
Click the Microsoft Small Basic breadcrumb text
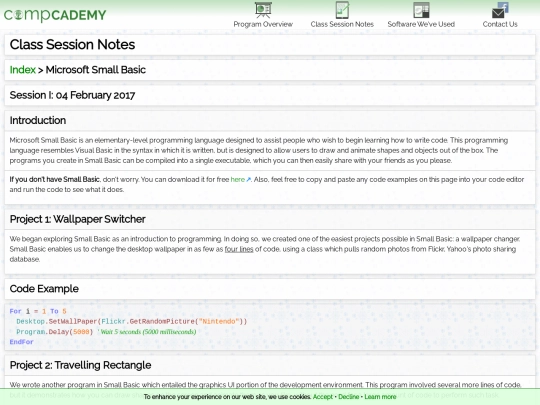coord(96,70)
